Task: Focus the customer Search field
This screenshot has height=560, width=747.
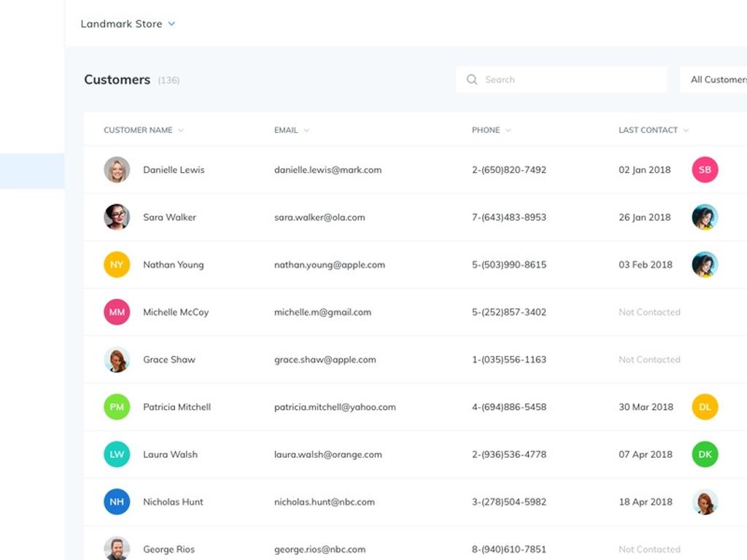Action: [x=561, y=79]
